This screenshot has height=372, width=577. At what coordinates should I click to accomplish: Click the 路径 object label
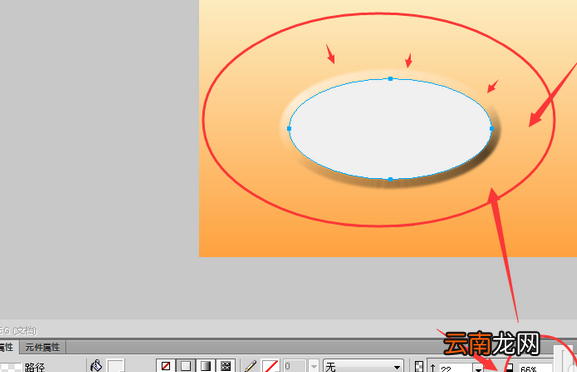(x=35, y=367)
